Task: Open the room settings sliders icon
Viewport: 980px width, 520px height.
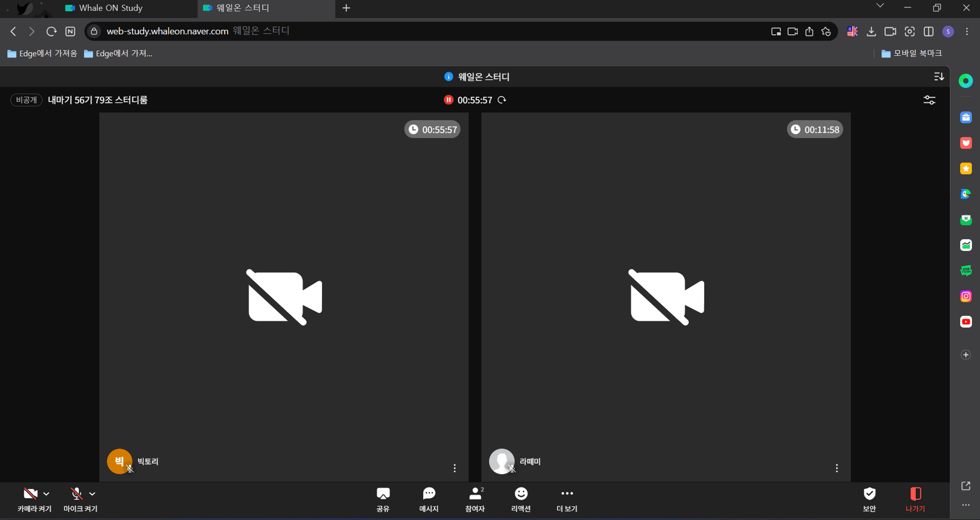Action: tap(929, 100)
